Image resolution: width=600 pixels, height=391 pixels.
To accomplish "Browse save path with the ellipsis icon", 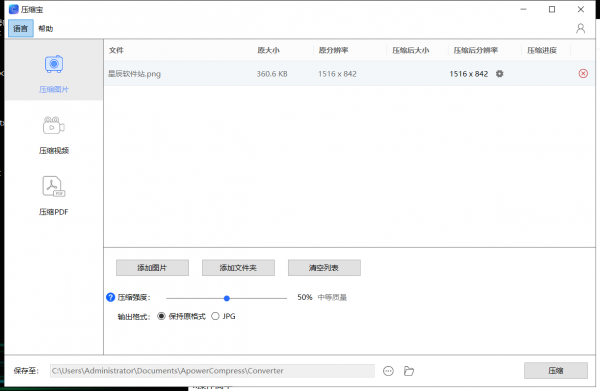I will (x=388, y=371).
